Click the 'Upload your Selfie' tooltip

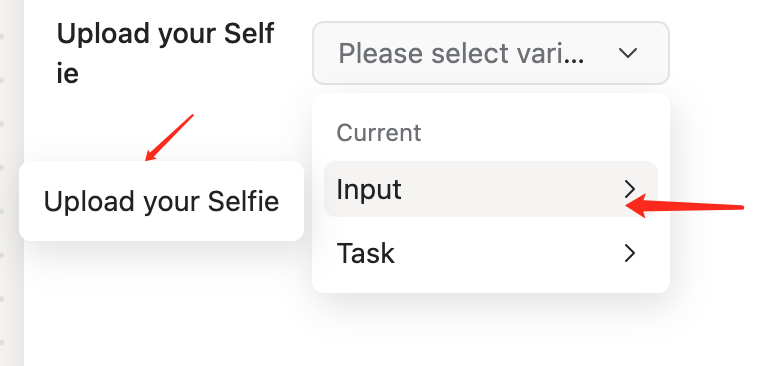coord(161,201)
